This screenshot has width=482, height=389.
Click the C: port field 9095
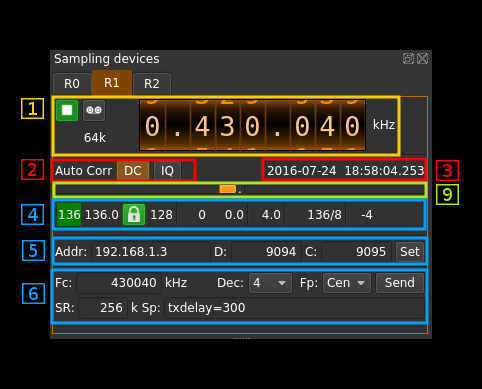tap(356, 252)
